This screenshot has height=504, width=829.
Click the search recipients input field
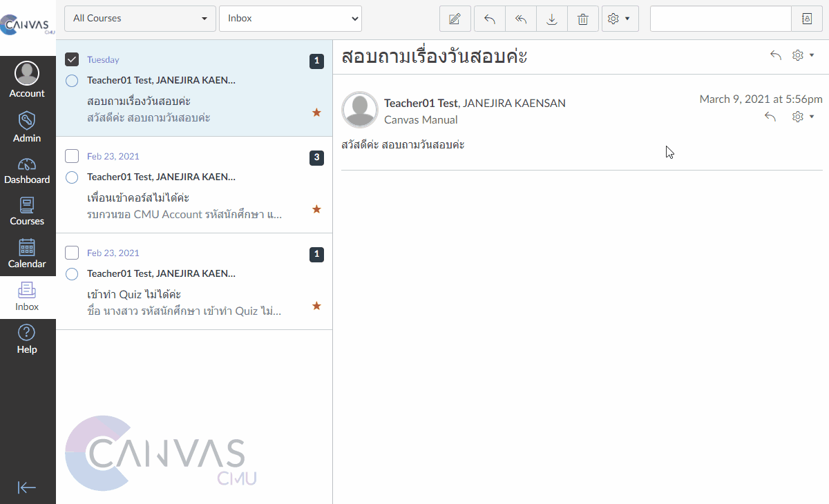pos(720,19)
